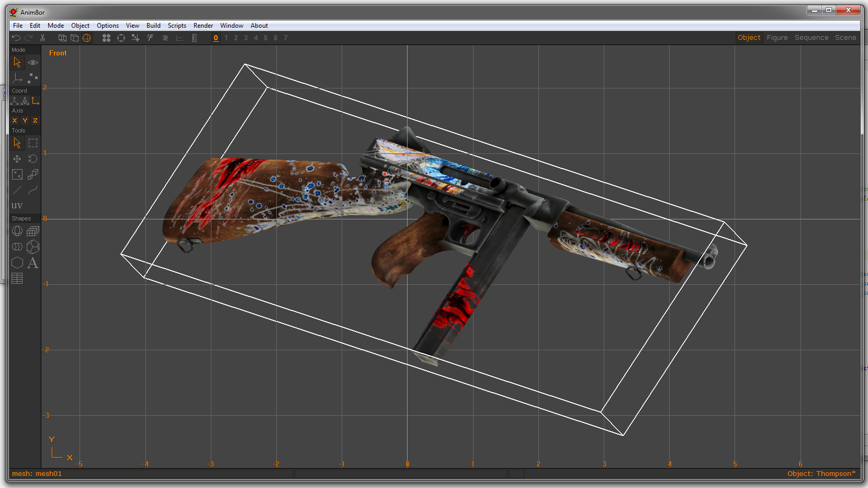The height and width of the screenshot is (488, 868).
Task: Pick the Move tool
Action: pyautogui.click(x=17, y=159)
